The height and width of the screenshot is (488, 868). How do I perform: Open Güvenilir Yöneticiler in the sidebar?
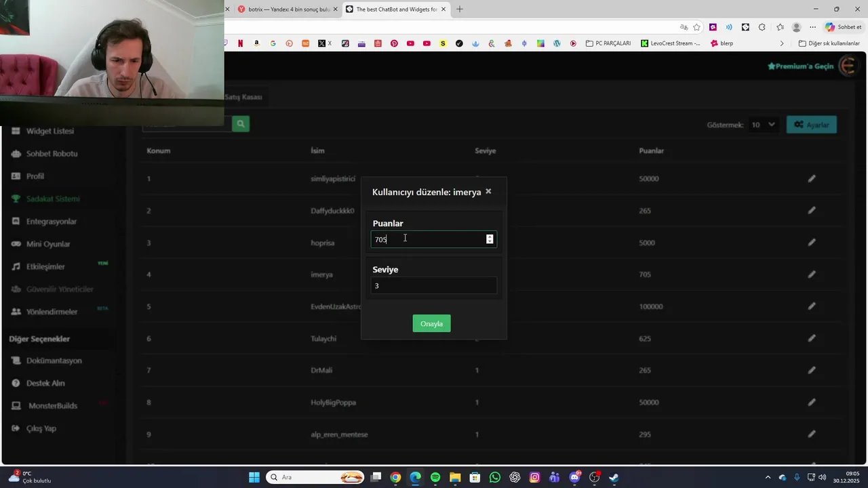click(x=60, y=289)
